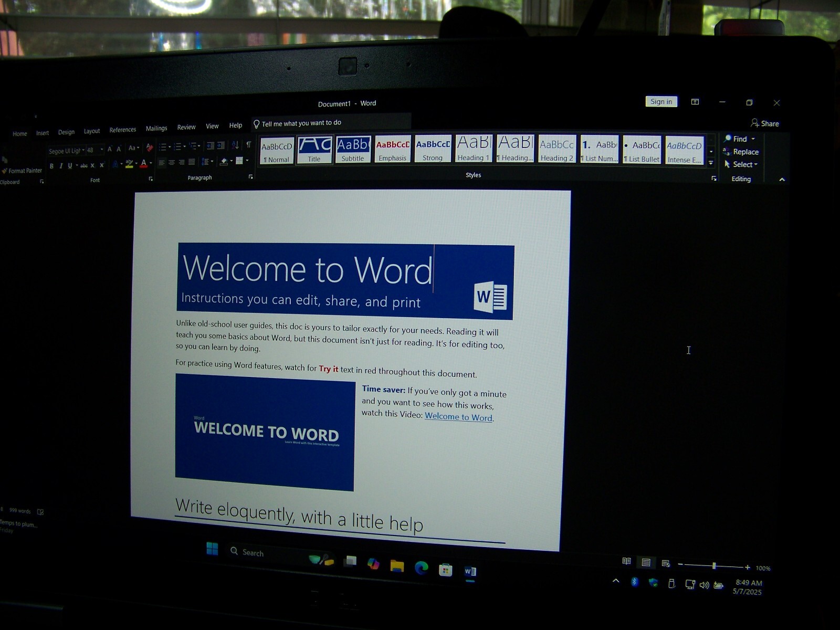Apply text highlight color
Image resolution: width=840 pixels, height=630 pixels.
click(129, 164)
